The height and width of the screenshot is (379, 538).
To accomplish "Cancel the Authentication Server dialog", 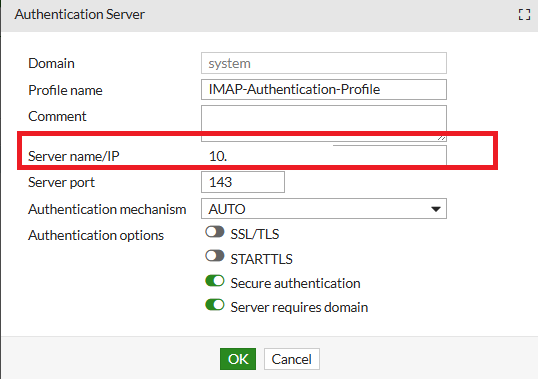I will click(x=292, y=359).
